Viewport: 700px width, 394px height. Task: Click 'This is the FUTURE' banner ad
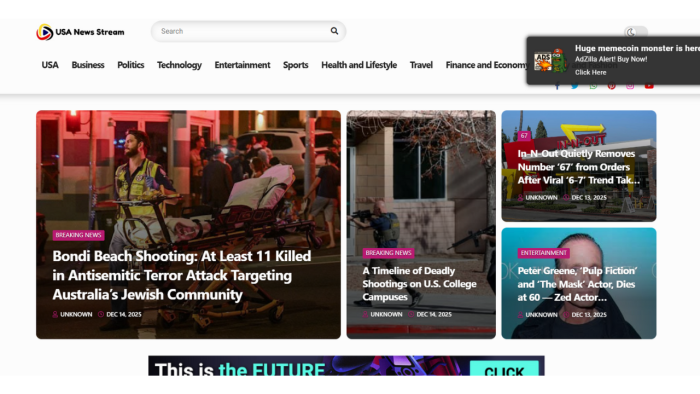click(x=346, y=366)
